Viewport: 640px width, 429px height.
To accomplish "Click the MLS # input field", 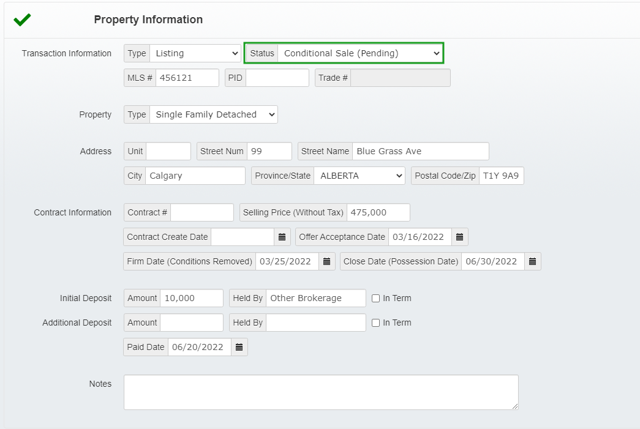I will click(x=187, y=78).
